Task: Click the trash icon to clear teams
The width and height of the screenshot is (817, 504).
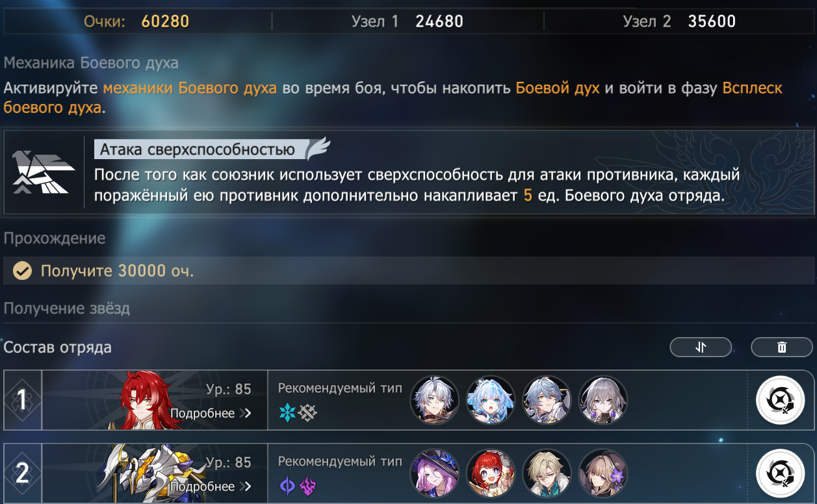Action: point(782,347)
